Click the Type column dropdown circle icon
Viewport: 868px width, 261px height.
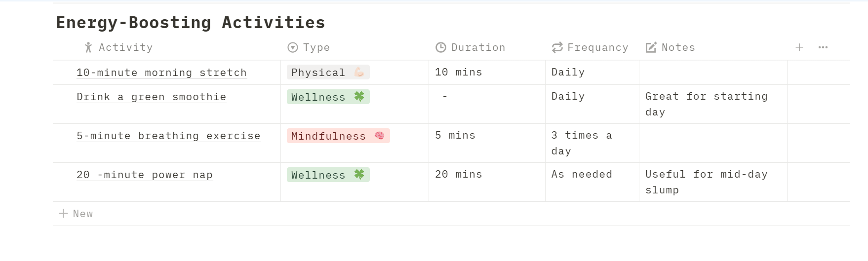coord(293,47)
